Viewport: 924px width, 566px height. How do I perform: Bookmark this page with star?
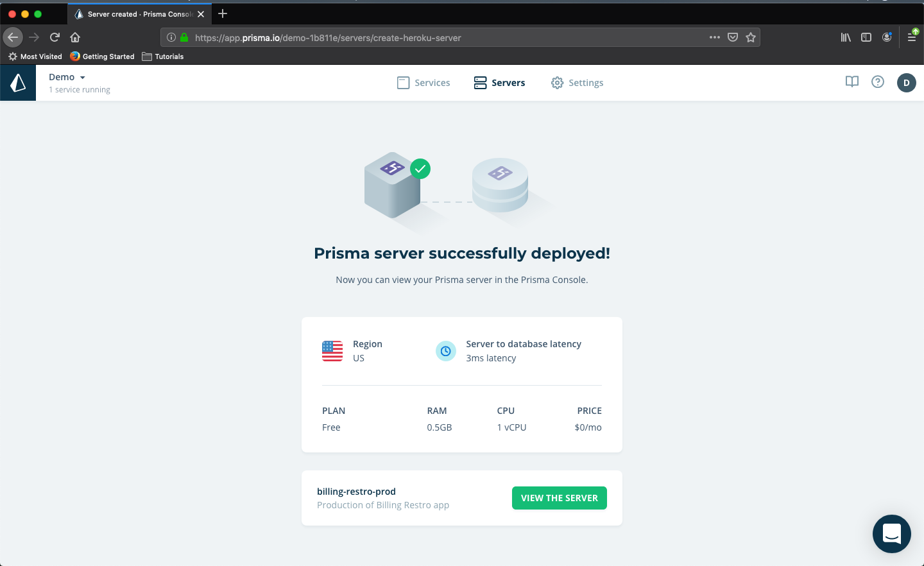coord(751,37)
